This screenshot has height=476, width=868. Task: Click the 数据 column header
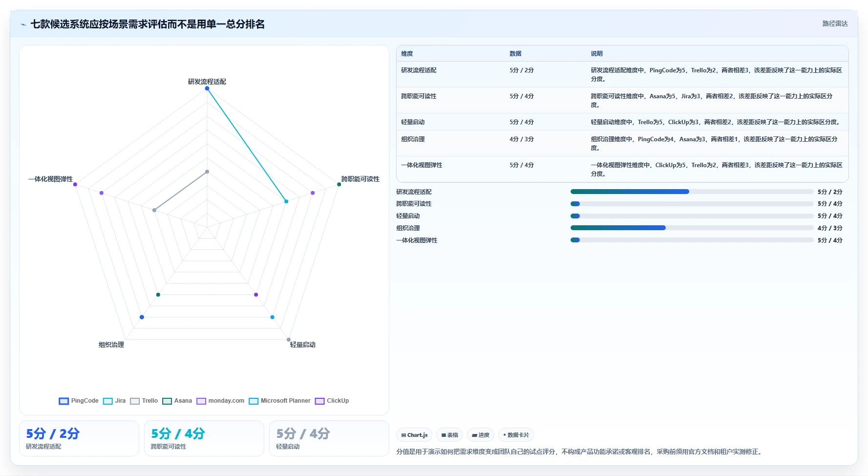[515, 54]
